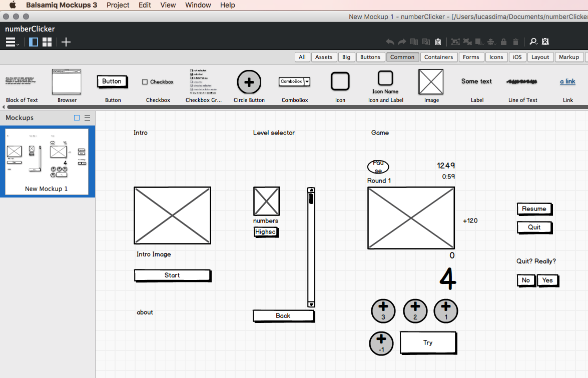Open the mockups list options menu icon
This screenshot has width=588, height=378.
(x=87, y=118)
